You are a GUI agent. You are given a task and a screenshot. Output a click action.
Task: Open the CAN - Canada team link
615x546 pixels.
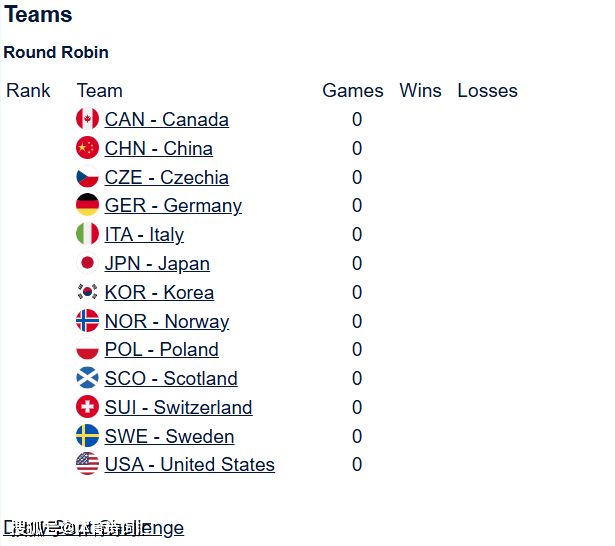point(166,119)
